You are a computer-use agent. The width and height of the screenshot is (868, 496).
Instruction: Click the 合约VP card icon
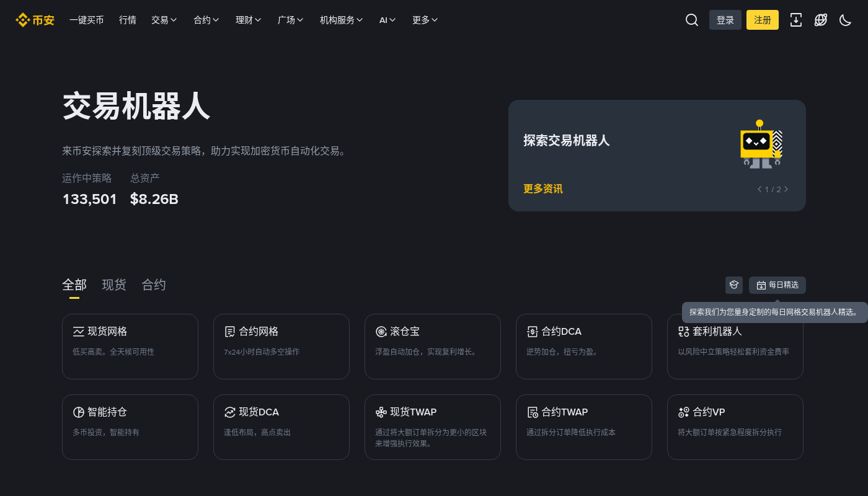(684, 412)
